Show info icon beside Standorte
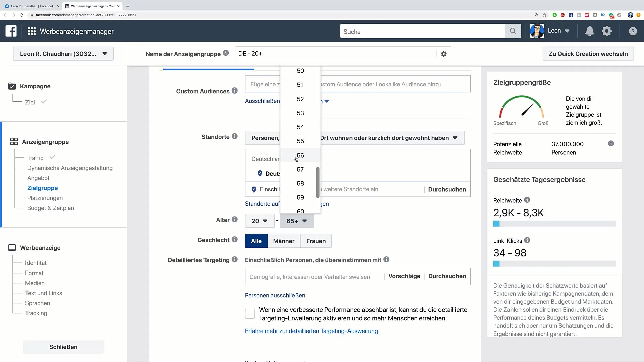This screenshot has width=644, height=362. point(235,136)
